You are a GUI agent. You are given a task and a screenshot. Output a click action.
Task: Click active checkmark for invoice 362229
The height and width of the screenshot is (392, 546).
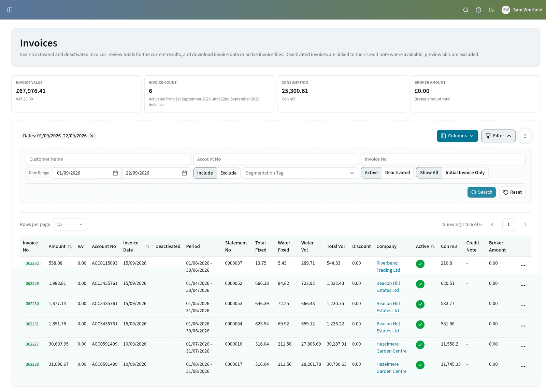420,284
